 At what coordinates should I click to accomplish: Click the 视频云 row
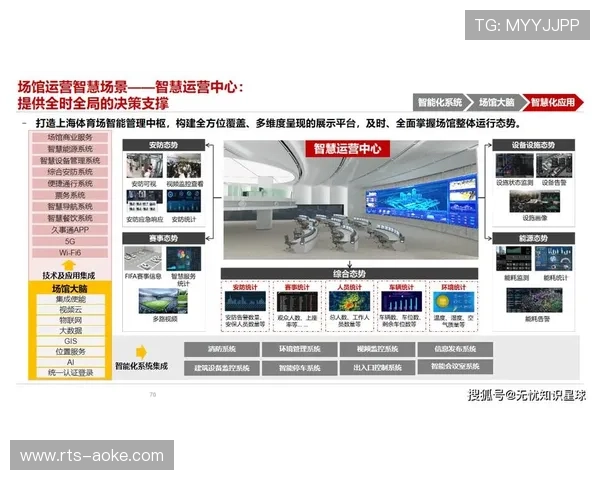point(70,310)
